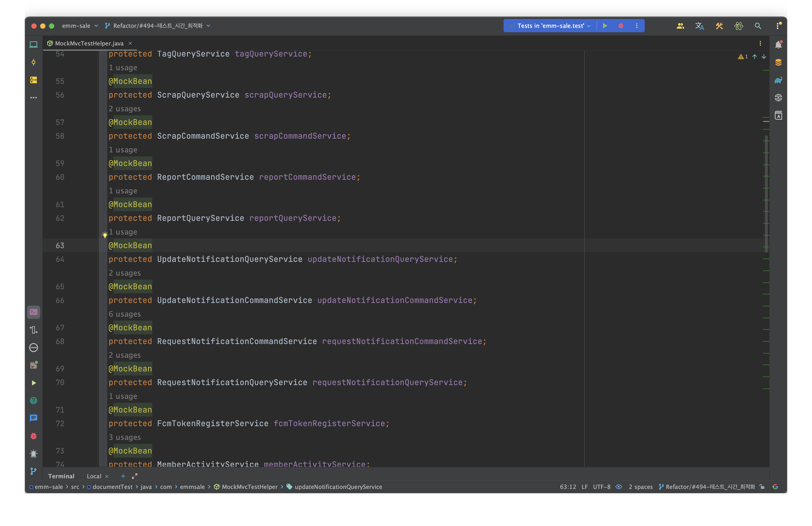Open the Gradle elephant tool window

778,80
